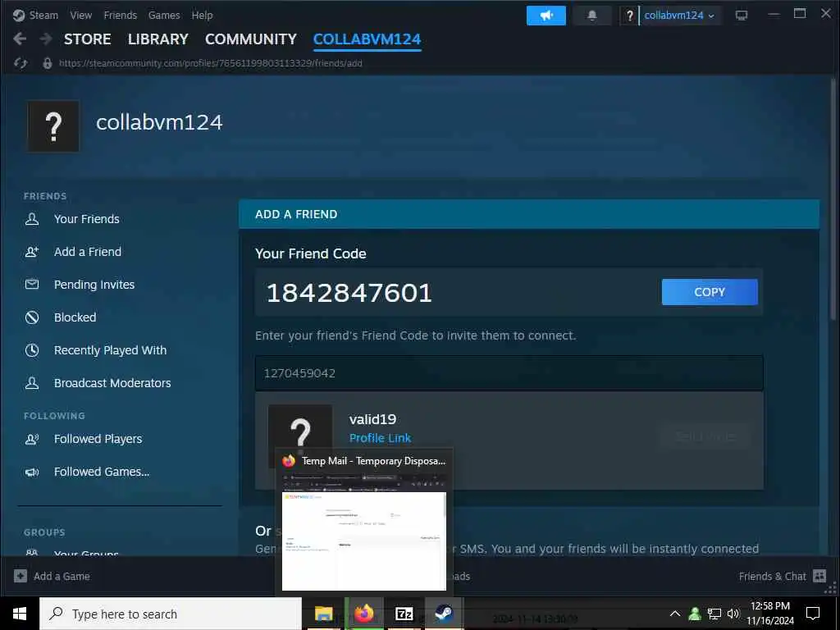840x630 pixels.
Task: Reload the page with refresh icon
Action: click(x=21, y=63)
